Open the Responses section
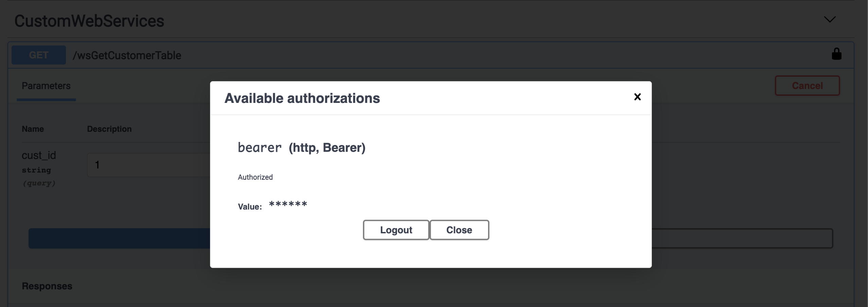Image resolution: width=868 pixels, height=307 pixels. click(x=47, y=286)
